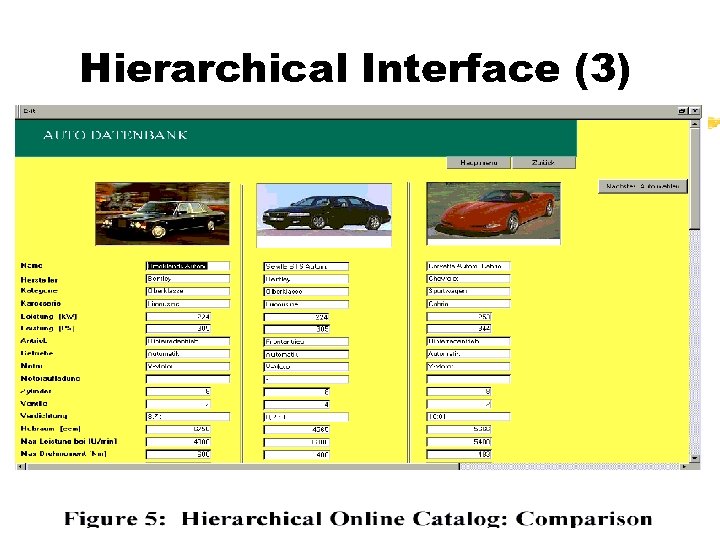
Task: Click the Hersteller field showing Chevrolet
Action: click(468, 279)
